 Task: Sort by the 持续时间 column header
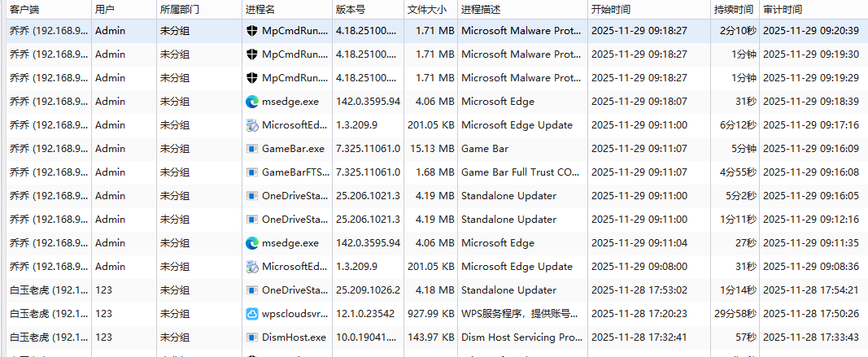(734, 10)
